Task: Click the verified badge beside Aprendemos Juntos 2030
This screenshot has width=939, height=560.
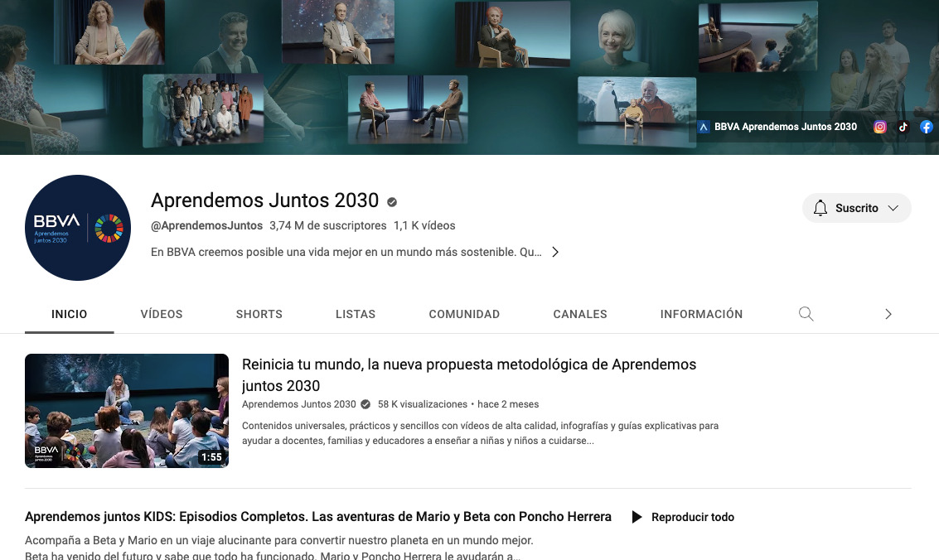Action: click(x=390, y=201)
